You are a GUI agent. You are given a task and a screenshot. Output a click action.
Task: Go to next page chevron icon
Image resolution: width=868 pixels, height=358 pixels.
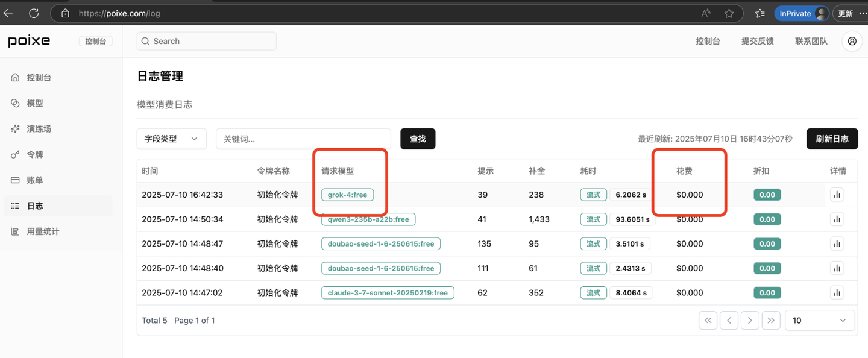[750, 321]
